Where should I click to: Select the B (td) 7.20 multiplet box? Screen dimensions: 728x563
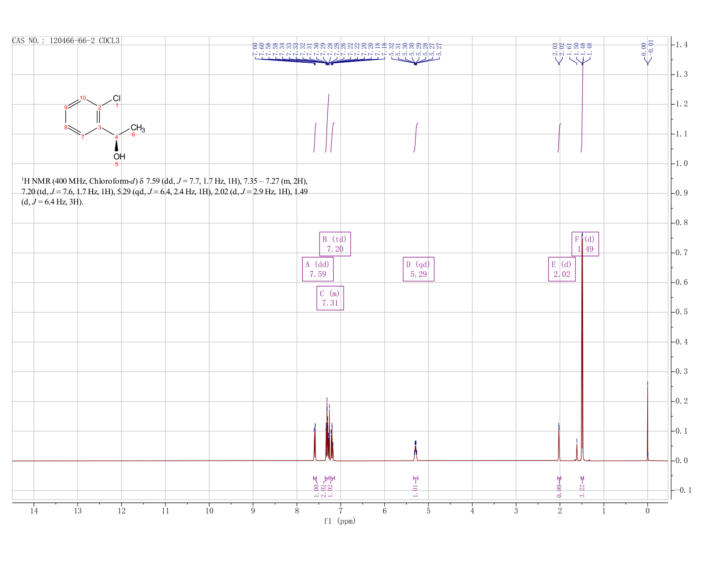coord(335,244)
